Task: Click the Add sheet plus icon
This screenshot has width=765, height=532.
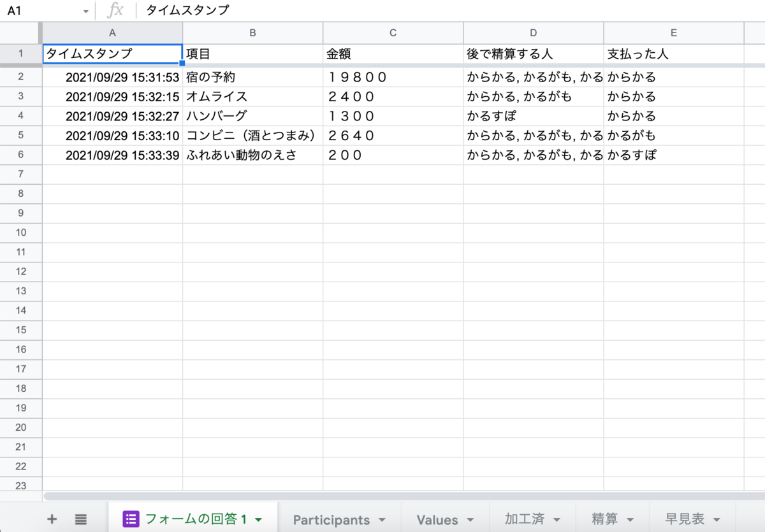Action: click(52, 519)
